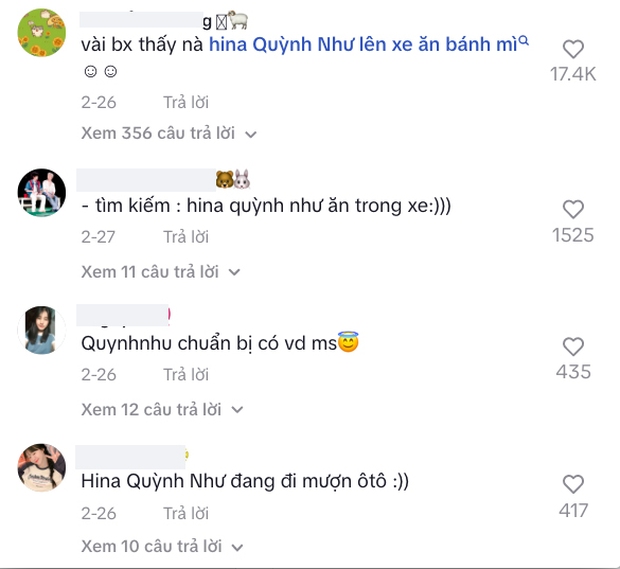
Task: Like the comment with 17.4K likes
Action: point(573,49)
